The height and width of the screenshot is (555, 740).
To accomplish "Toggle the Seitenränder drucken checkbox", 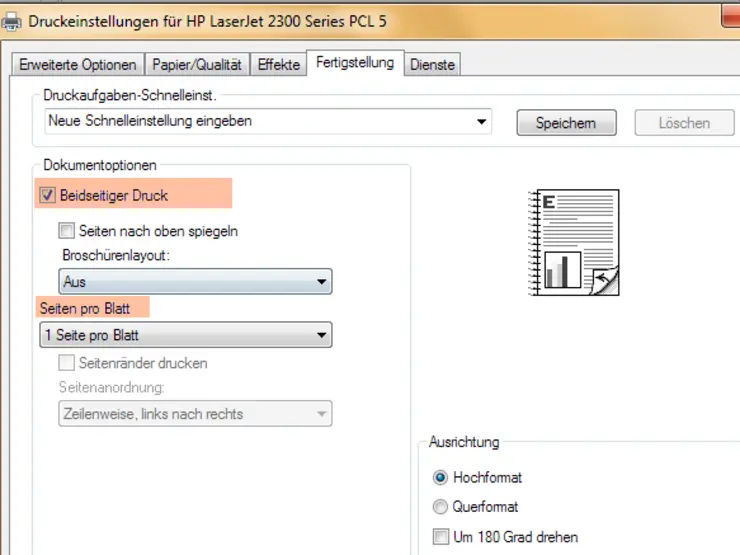I will pyautogui.click(x=67, y=363).
